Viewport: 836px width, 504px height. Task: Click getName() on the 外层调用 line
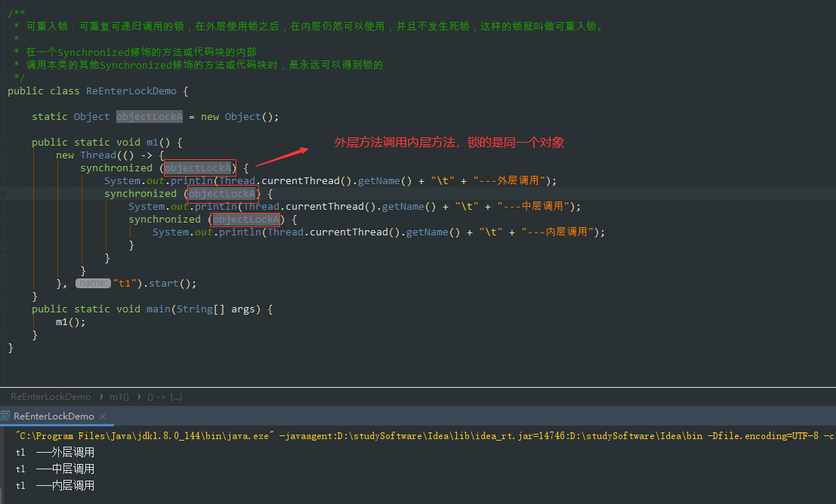[384, 180]
